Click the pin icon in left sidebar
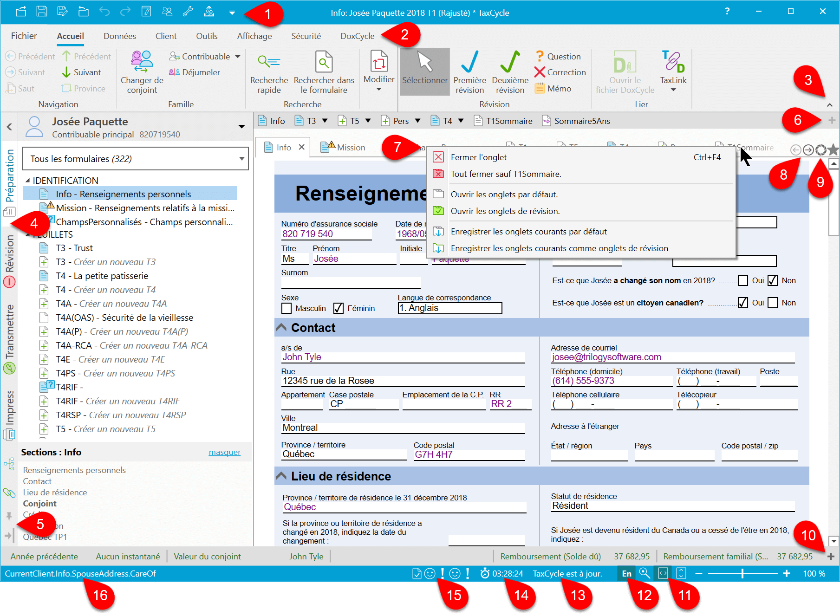Viewport: 840px width, 616px height. pyautogui.click(x=9, y=516)
